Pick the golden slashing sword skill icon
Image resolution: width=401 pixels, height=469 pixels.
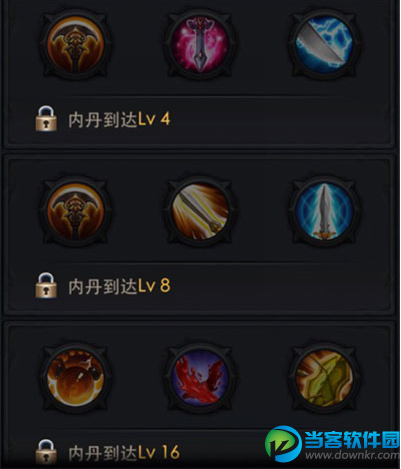[200, 211]
